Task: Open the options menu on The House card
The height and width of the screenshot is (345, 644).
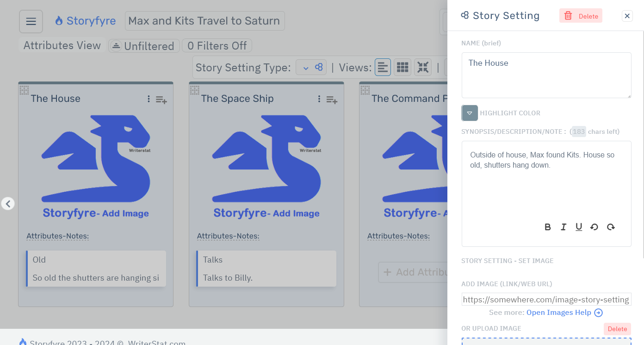Action: tap(148, 99)
